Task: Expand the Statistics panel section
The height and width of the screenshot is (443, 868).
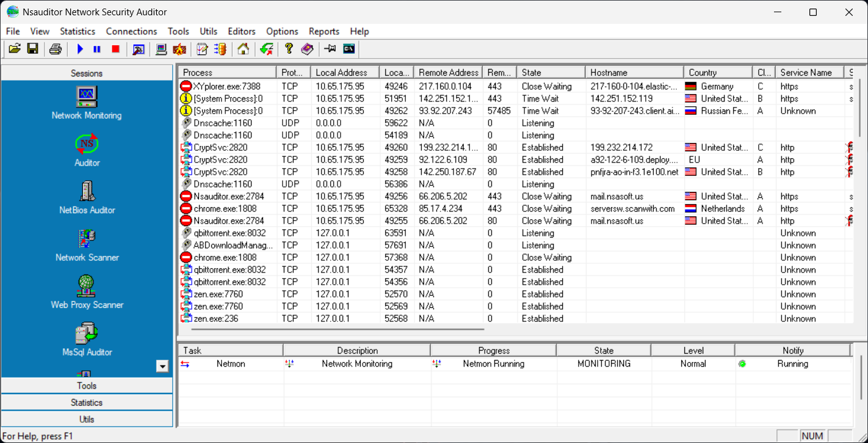Action: coord(87,403)
